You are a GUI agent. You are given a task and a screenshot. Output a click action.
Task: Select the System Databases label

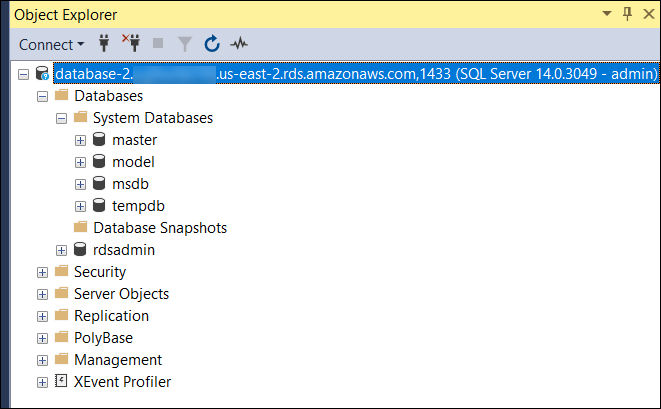(153, 118)
